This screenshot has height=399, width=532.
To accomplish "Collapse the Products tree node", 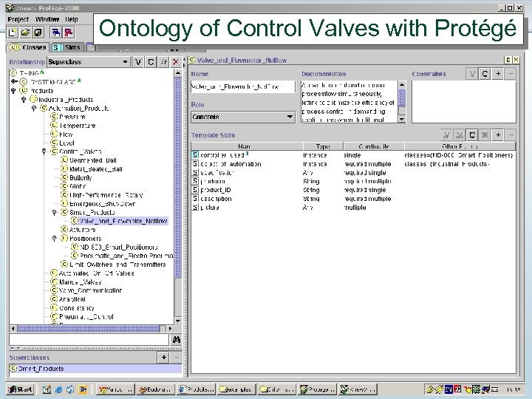I will click(13, 91).
